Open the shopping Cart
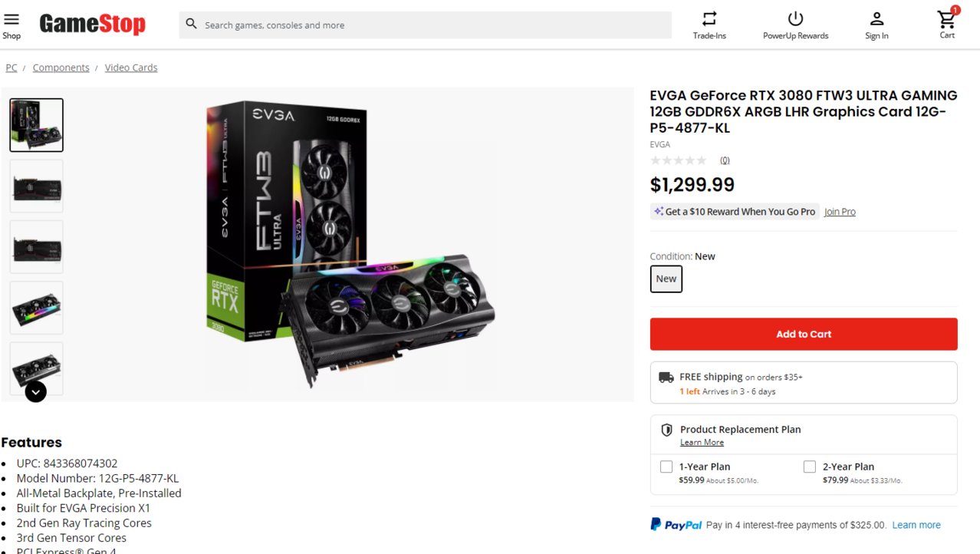Viewport: 980px width, 554px height. (x=948, y=23)
